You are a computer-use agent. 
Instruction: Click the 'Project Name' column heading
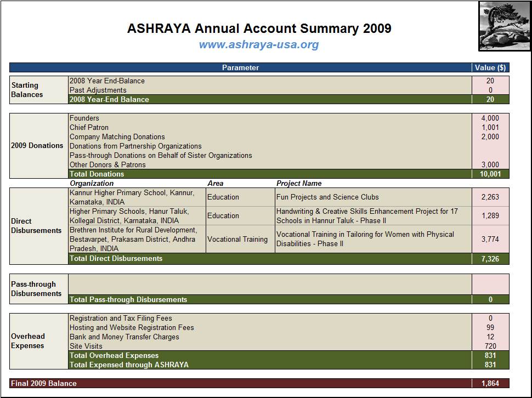(x=299, y=184)
